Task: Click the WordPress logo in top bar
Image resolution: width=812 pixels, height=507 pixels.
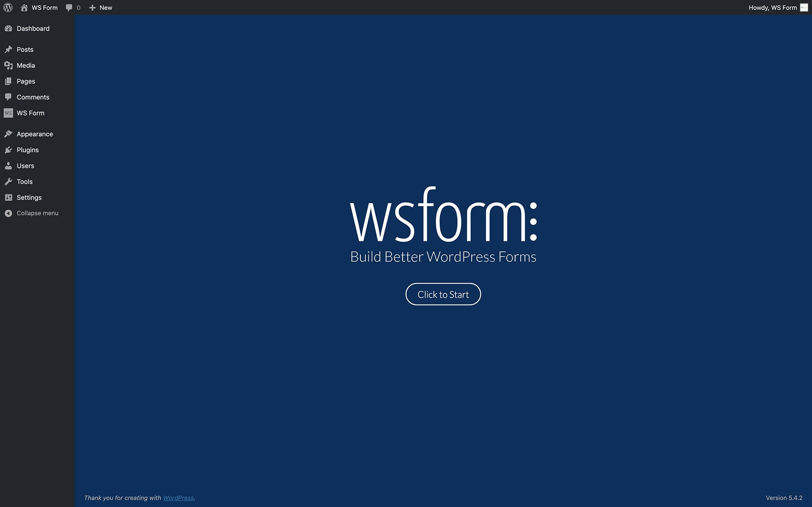Action: tap(8, 7)
